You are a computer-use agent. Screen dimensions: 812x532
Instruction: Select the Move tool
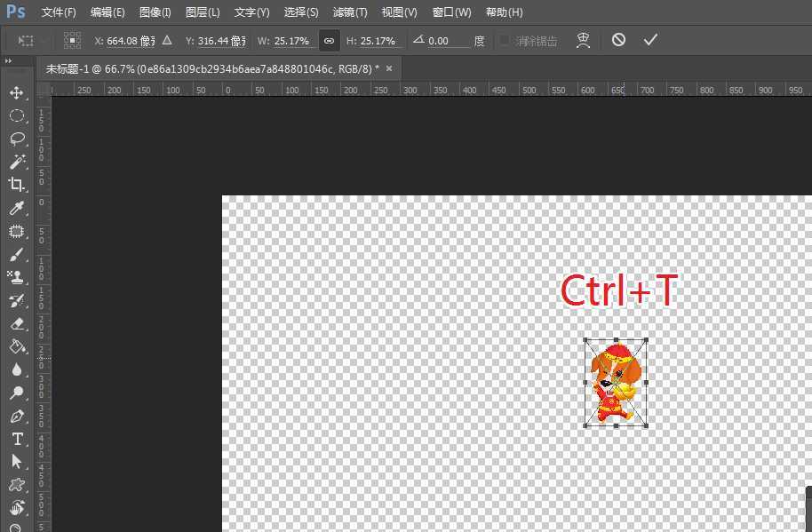pos(18,92)
